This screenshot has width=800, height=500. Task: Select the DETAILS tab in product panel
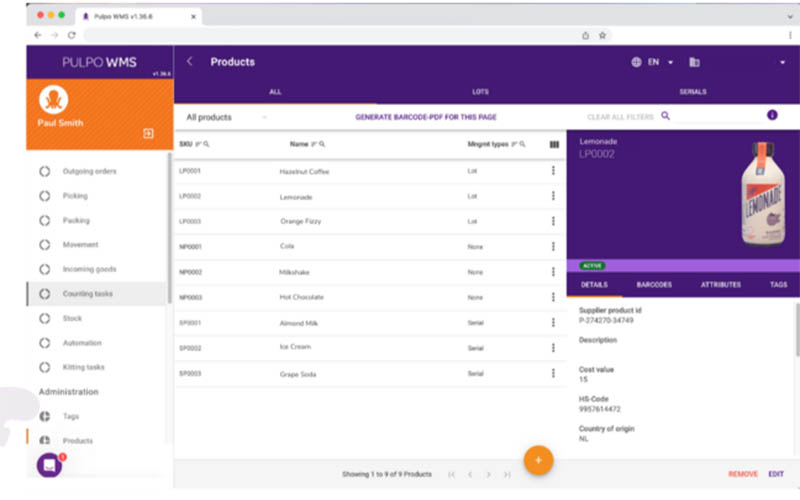(x=594, y=285)
